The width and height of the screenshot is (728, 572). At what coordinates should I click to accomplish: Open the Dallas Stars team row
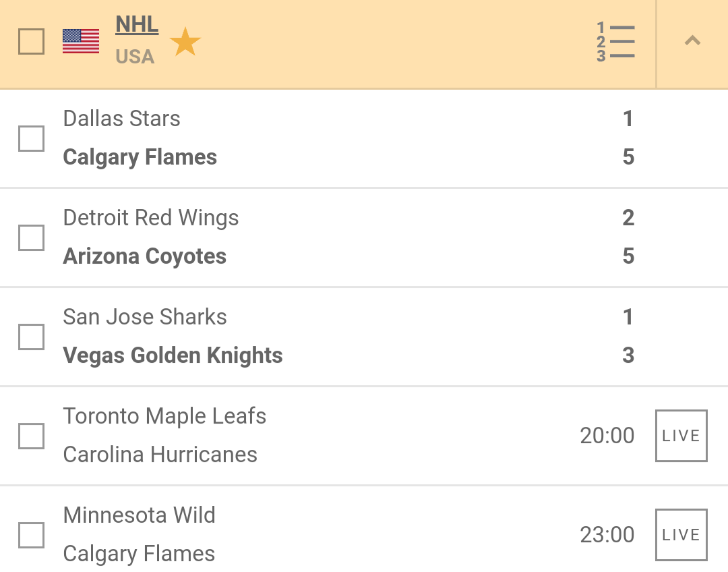(x=122, y=119)
